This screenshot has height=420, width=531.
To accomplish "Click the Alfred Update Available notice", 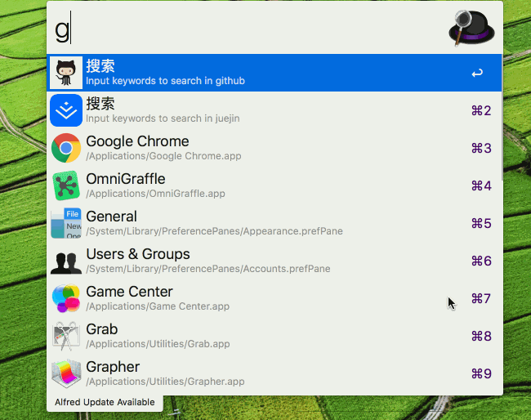I will tap(105, 402).
